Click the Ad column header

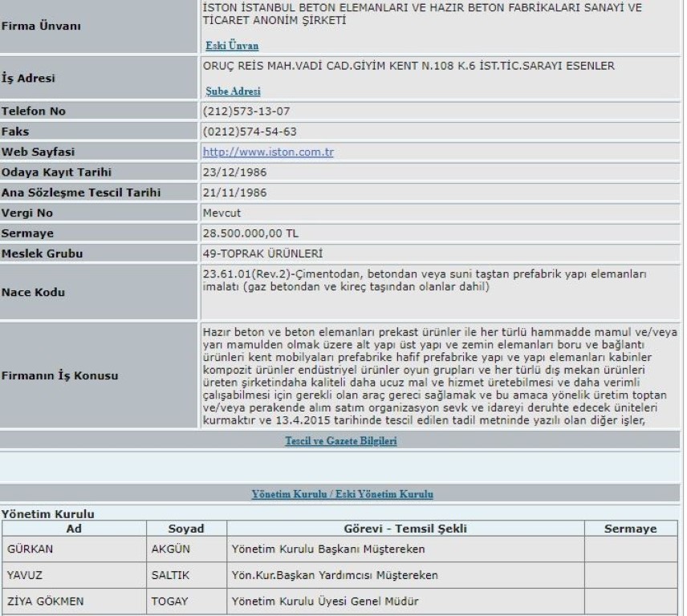tap(73, 529)
